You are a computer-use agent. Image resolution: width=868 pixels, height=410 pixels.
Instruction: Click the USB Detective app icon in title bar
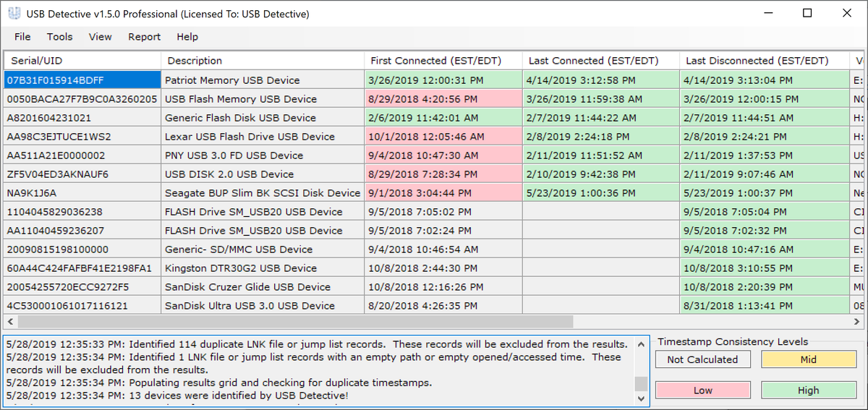[14, 14]
